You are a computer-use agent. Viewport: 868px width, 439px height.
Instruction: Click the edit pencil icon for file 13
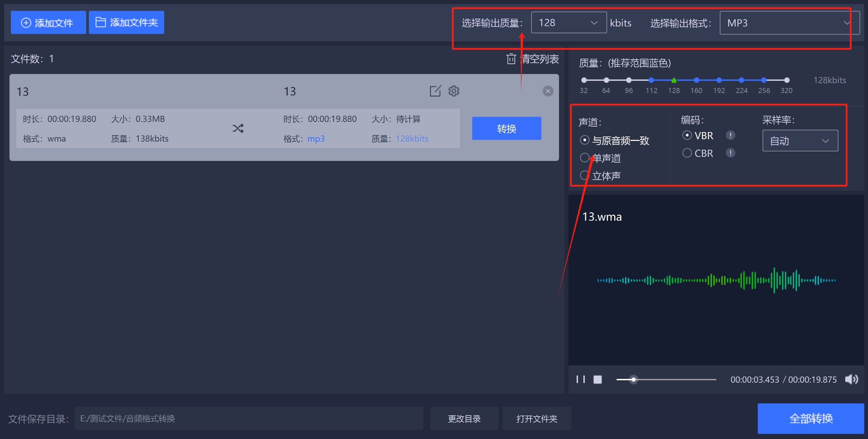(435, 91)
